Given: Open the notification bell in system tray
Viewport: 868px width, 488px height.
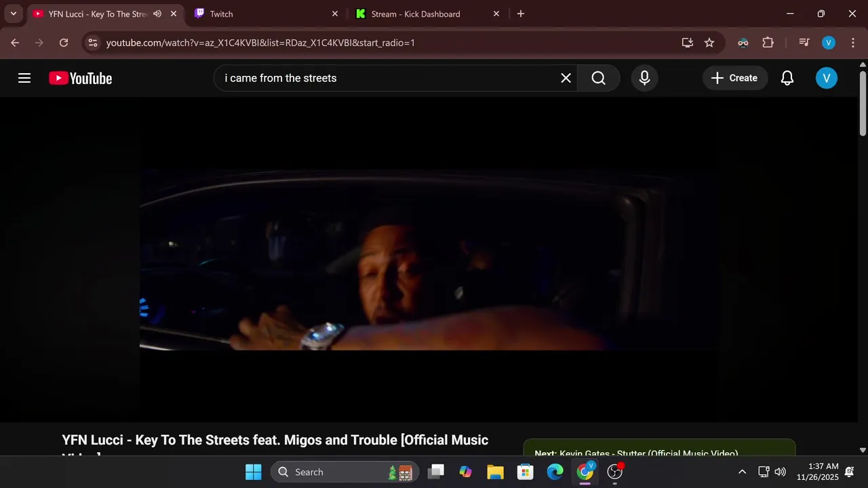Looking at the screenshot, I should [850, 472].
